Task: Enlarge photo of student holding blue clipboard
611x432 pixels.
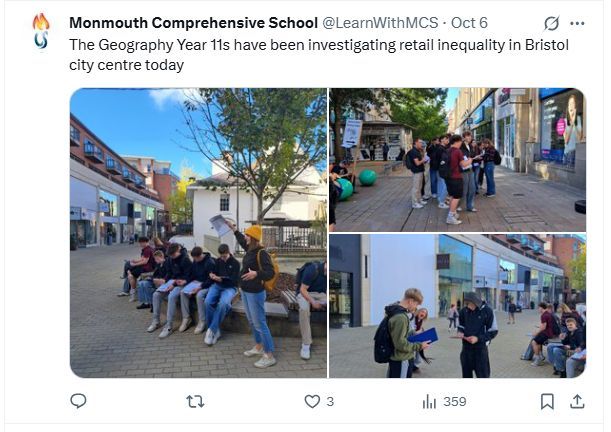Action: (x=457, y=306)
